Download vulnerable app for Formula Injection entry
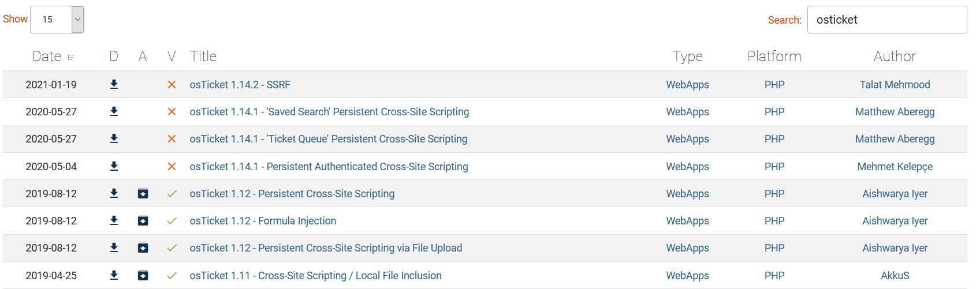The height and width of the screenshot is (289, 980). [143, 221]
